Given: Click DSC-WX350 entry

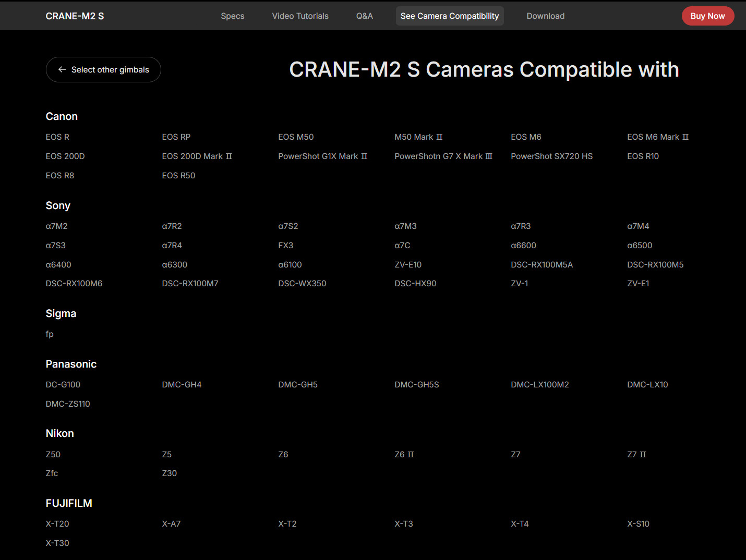Looking at the screenshot, I should point(303,284).
